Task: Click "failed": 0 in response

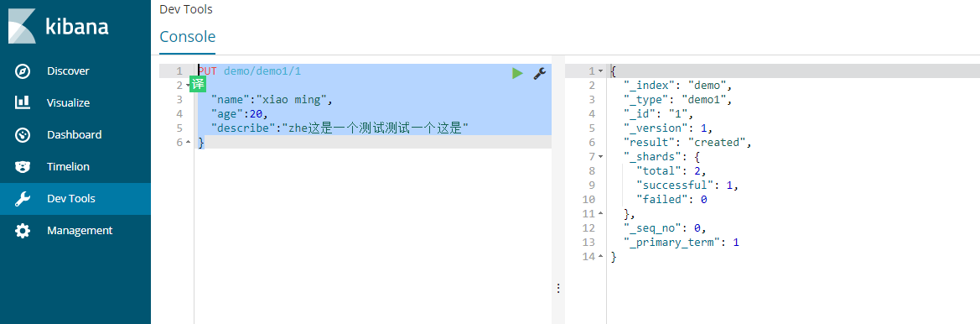Action: pos(671,200)
